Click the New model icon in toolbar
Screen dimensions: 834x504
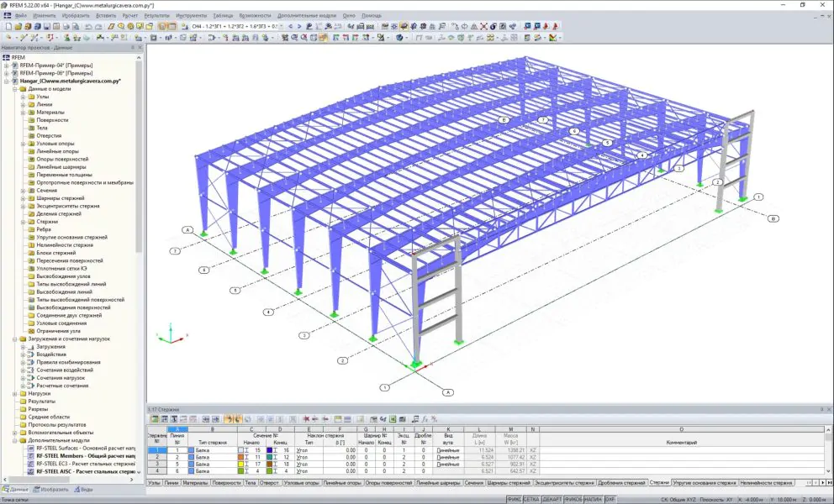(8, 26)
